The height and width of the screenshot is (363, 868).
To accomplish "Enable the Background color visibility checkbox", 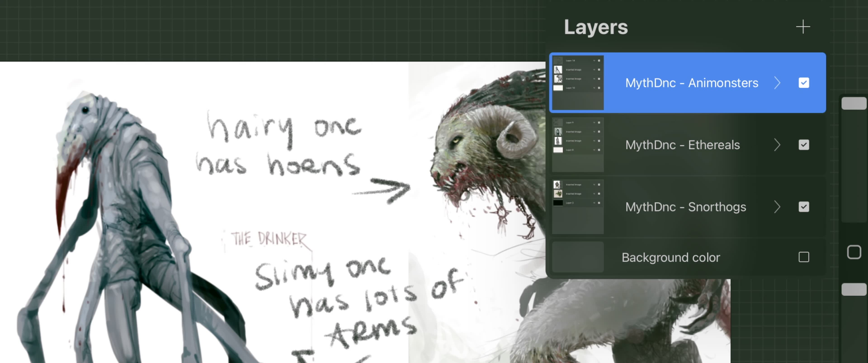I will point(804,257).
